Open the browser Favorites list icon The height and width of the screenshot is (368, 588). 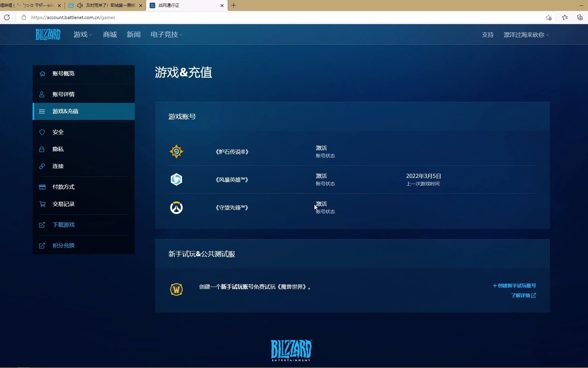pos(565,17)
